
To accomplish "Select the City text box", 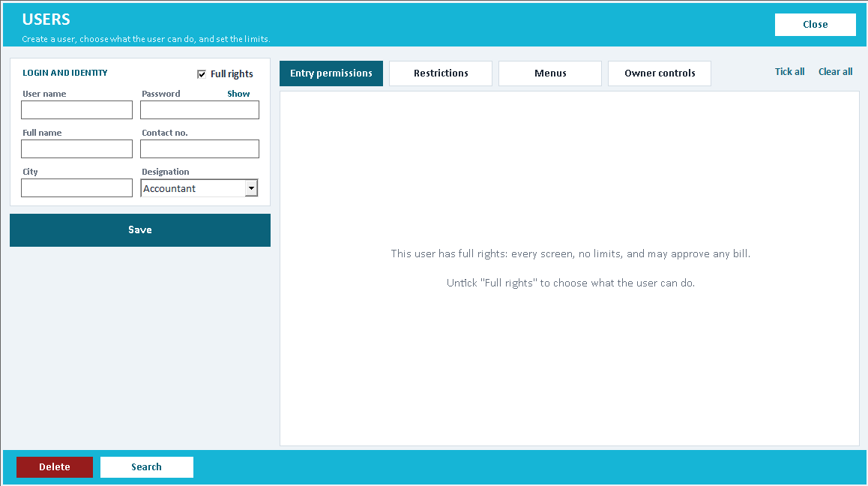I will point(77,187).
